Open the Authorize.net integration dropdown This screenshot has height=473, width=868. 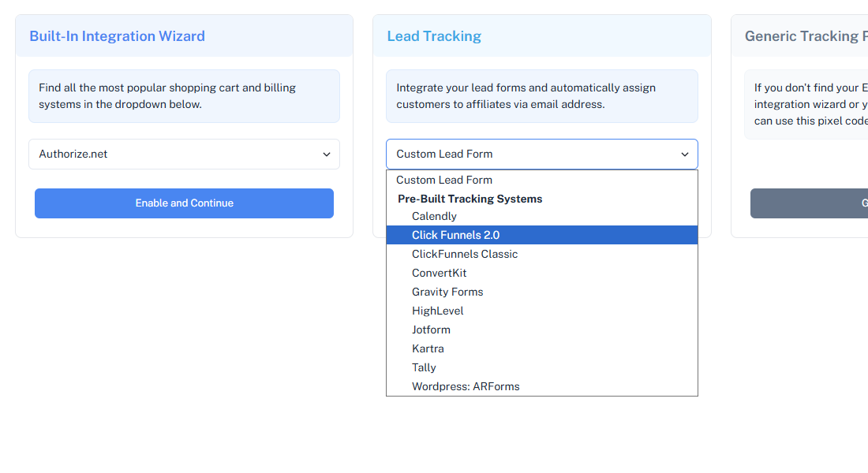(184, 154)
